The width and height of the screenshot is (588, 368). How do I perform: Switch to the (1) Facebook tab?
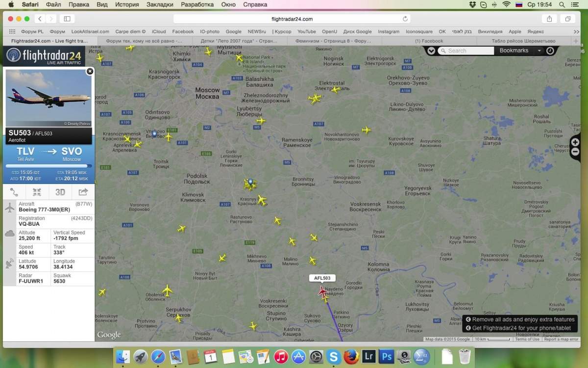coord(429,41)
